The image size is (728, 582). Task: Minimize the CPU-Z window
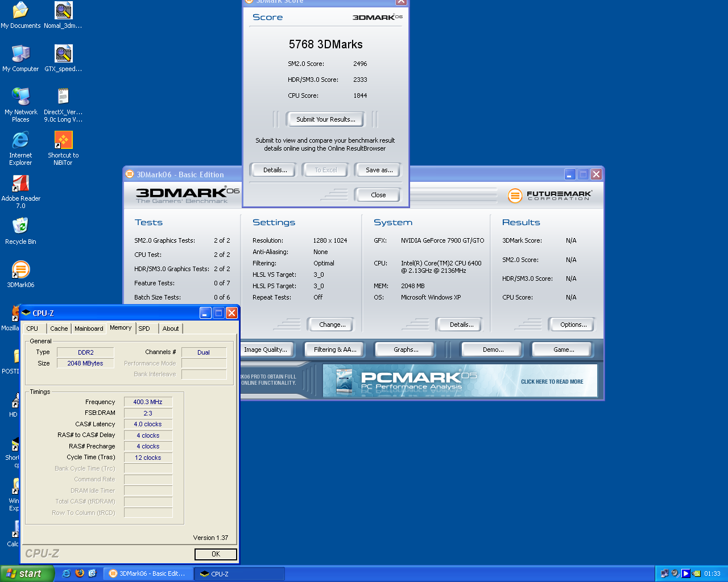point(205,313)
